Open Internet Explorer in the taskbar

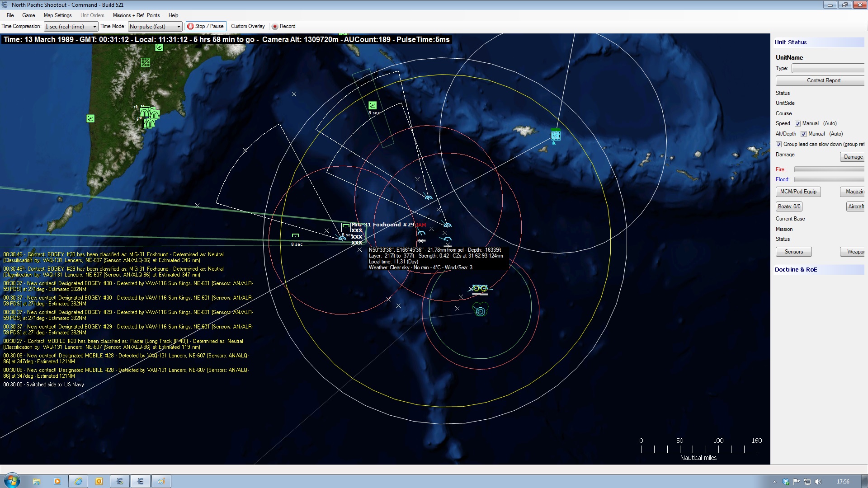pos(78,481)
